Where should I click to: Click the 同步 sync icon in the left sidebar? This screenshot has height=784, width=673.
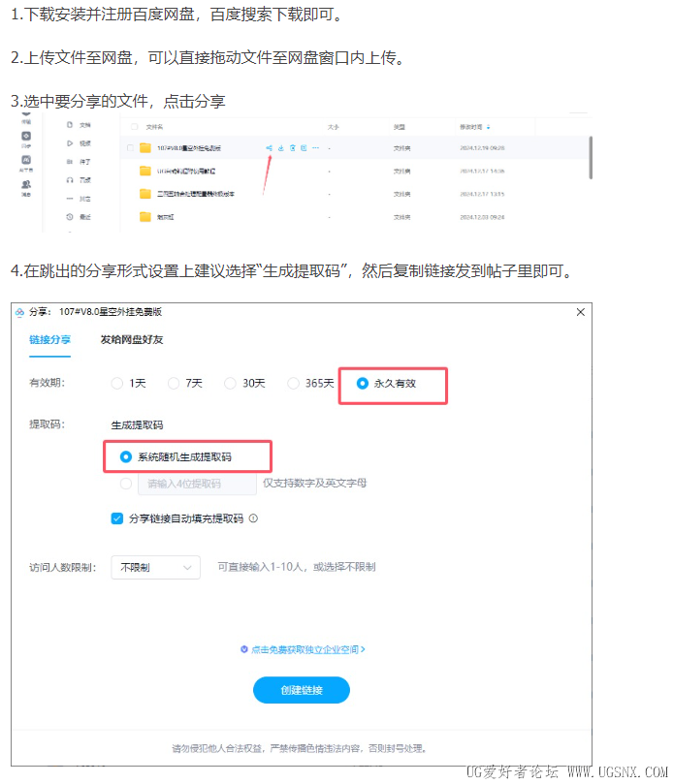coord(26,136)
